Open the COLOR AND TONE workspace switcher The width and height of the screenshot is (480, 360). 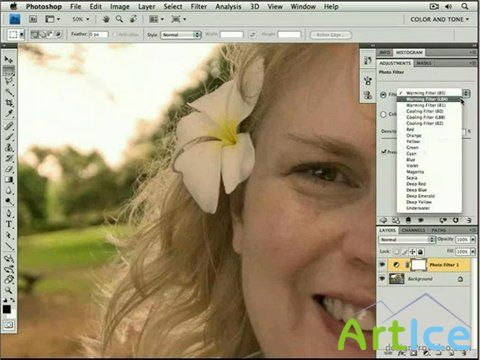tap(439, 19)
